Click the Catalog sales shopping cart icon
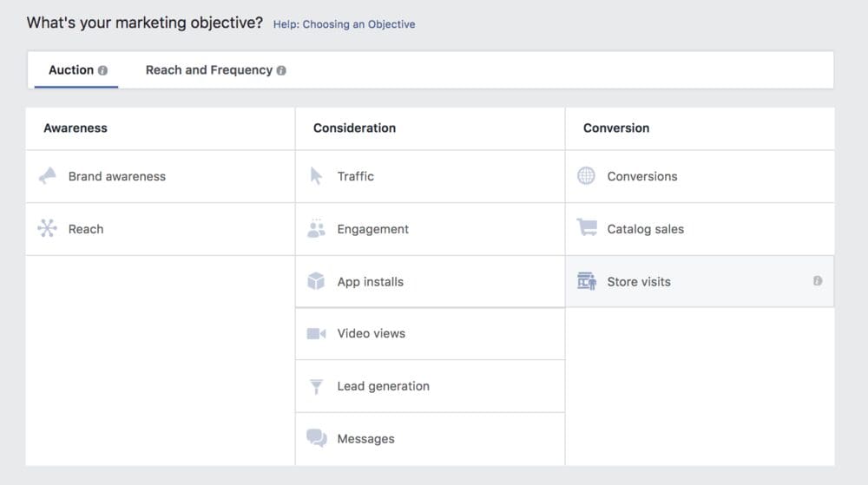The height and width of the screenshot is (485, 868). pyautogui.click(x=587, y=227)
